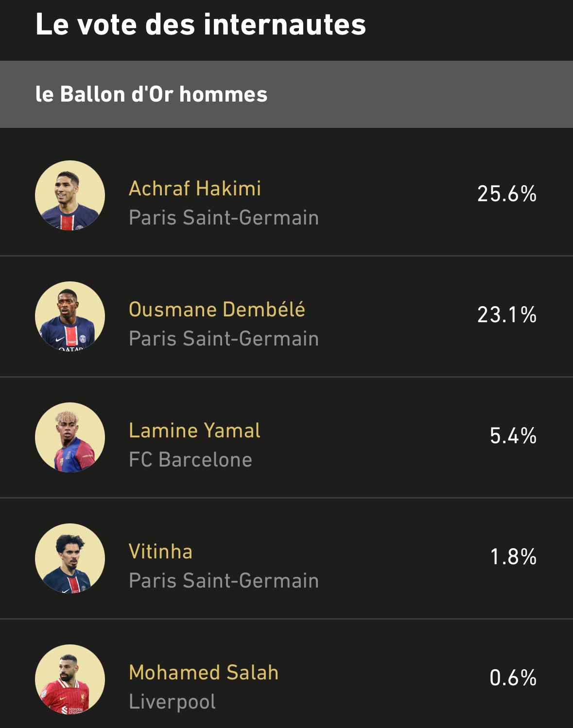The width and height of the screenshot is (573, 728).
Task: Click the Liverpool club label
Action: [x=172, y=702]
